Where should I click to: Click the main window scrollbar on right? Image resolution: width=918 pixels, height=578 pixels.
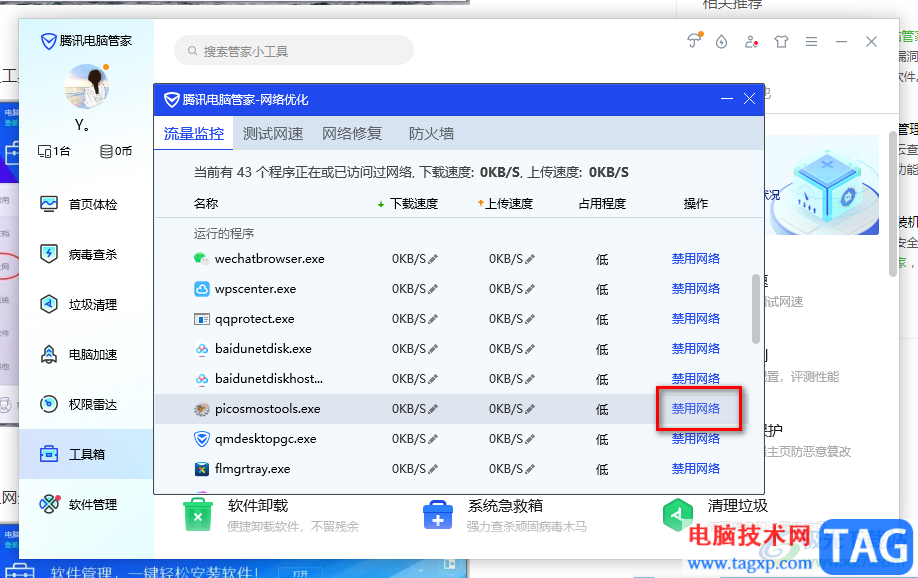893,202
